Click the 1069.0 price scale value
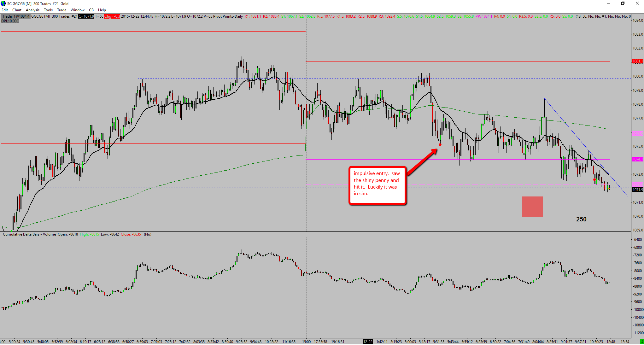This screenshot has height=345, width=644. click(x=638, y=230)
